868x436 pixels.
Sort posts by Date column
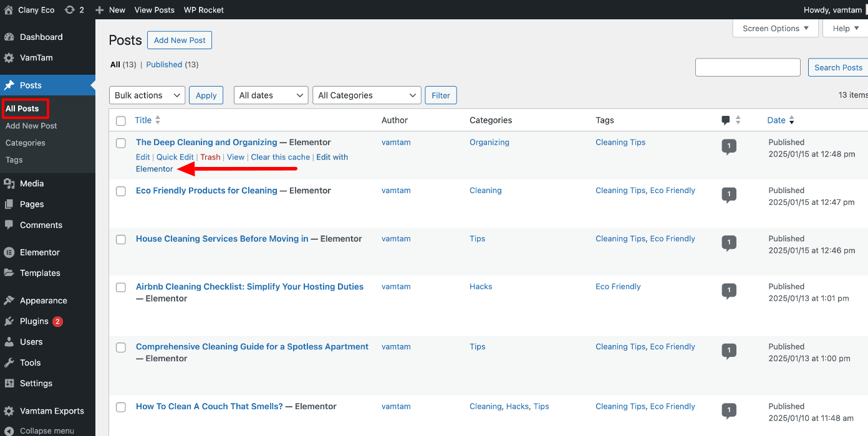(x=781, y=120)
